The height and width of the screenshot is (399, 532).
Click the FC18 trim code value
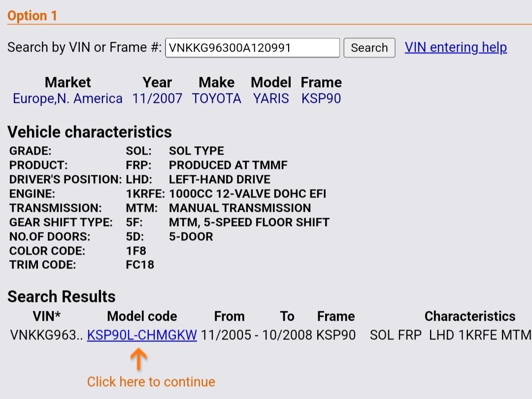140,265
